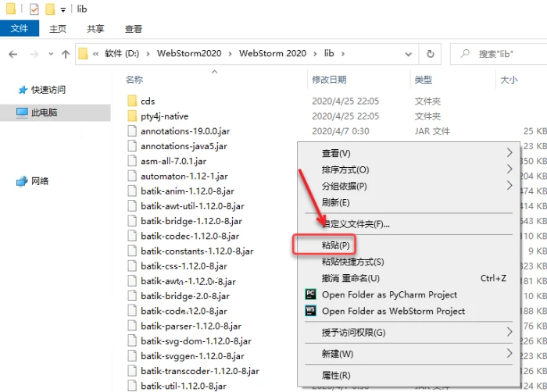Open the 文件 ribbon tab

[x=20, y=29]
